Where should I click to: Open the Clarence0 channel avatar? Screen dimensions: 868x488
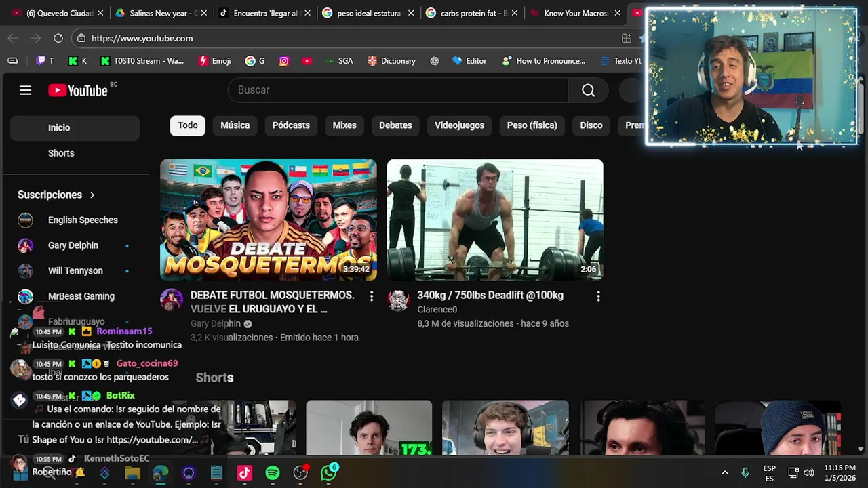click(398, 300)
